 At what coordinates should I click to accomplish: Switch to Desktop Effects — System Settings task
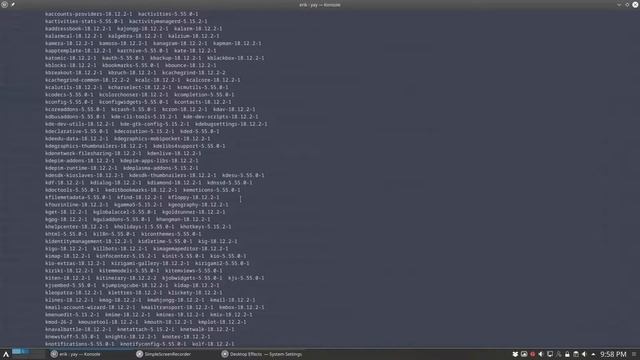coord(262,354)
